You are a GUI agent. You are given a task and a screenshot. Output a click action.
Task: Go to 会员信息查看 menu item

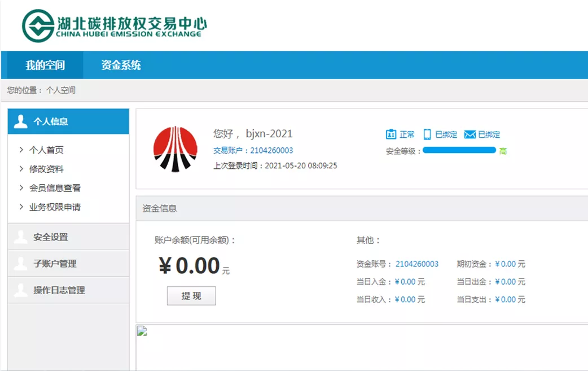point(55,188)
